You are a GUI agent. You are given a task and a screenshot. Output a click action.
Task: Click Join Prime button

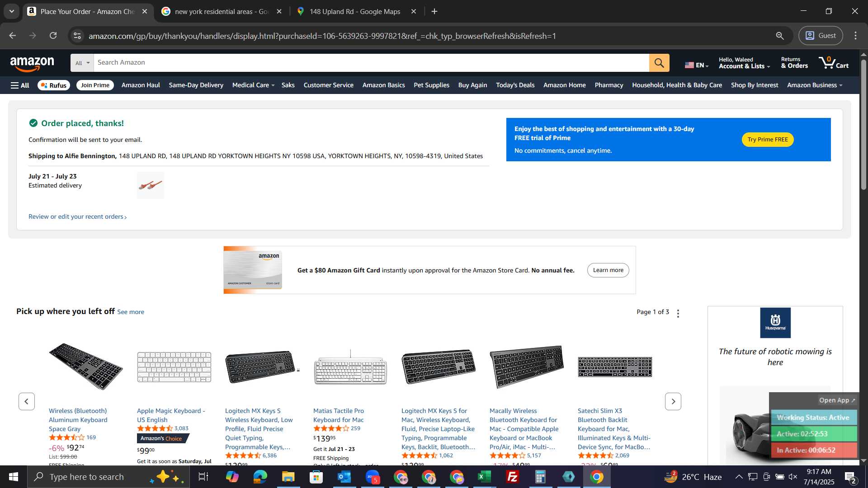pos(95,85)
